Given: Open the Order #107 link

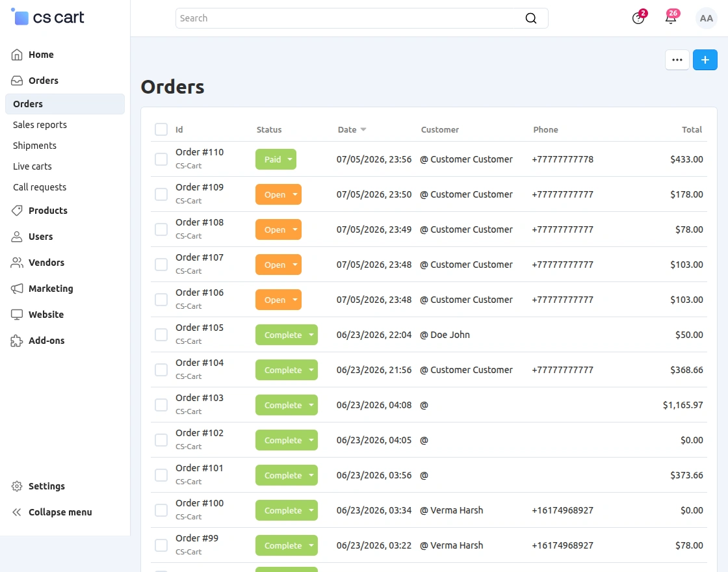Looking at the screenshot, I should tap(200, 257).
